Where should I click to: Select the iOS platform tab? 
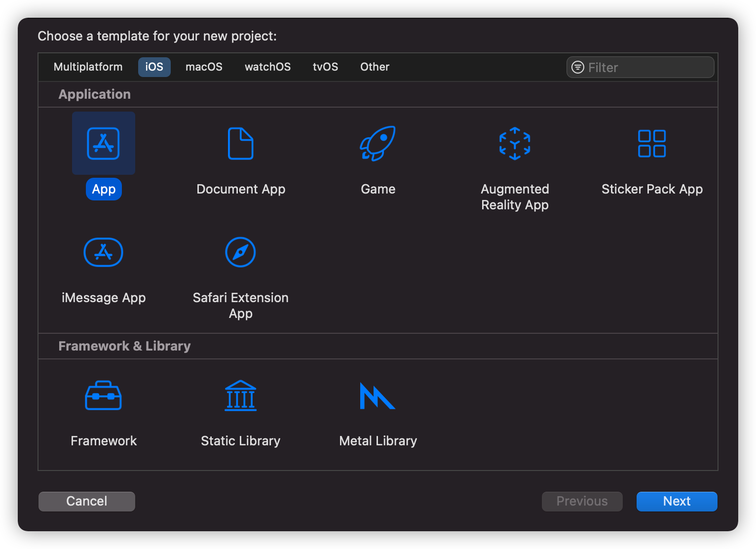coord(154,67)
